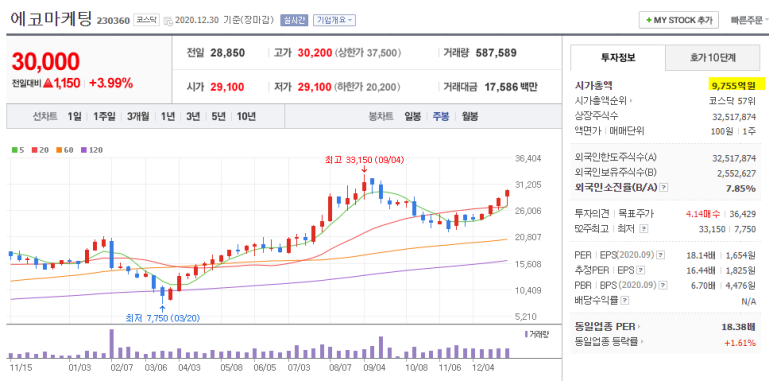
Task: Select the 5년 line chart period
Action: pyautogui.click(x=218, y=117)
